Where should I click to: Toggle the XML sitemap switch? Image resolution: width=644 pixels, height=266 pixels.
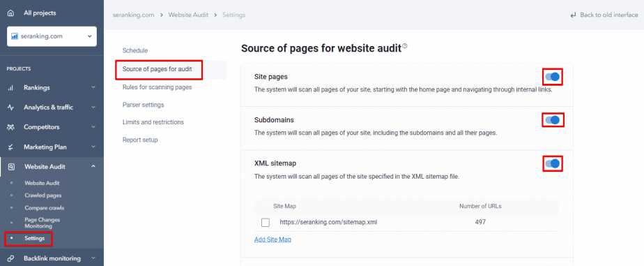pos(552,163)
